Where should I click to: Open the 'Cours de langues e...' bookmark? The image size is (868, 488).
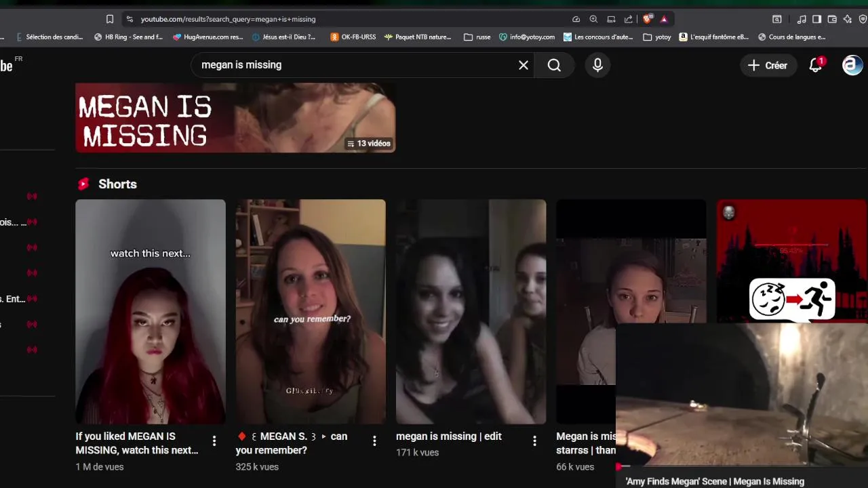tap(792, 37)
